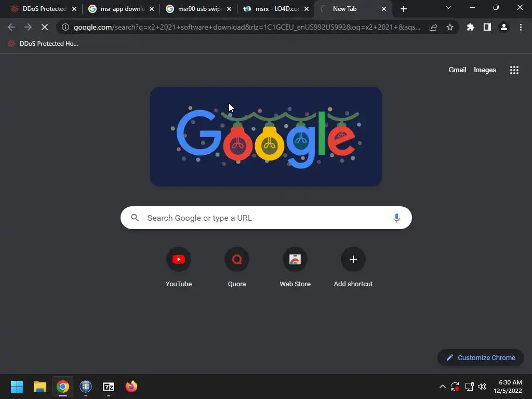Stop loading the page

pyautogui.click(x=45, y=27)
